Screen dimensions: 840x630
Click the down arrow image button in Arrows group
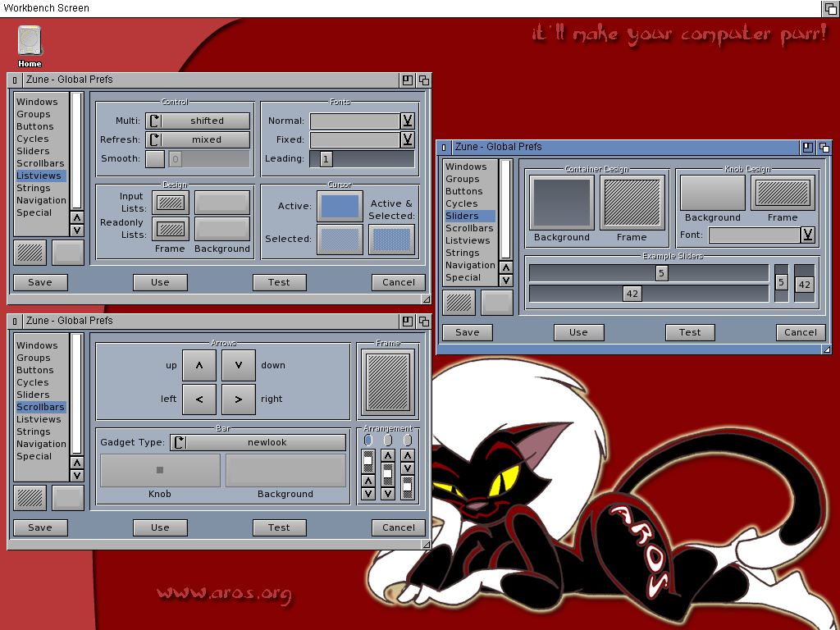pos(239,365)
